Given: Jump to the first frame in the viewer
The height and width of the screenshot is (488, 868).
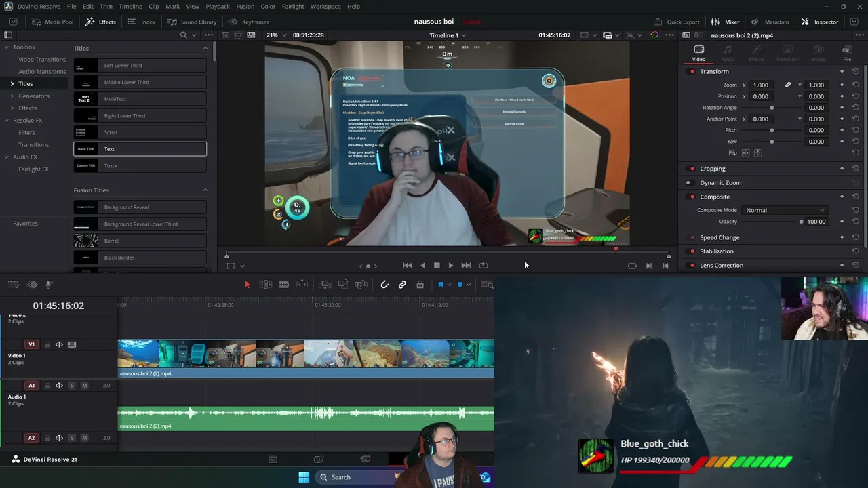Looking at the screenshot, I should coord(407,266).
